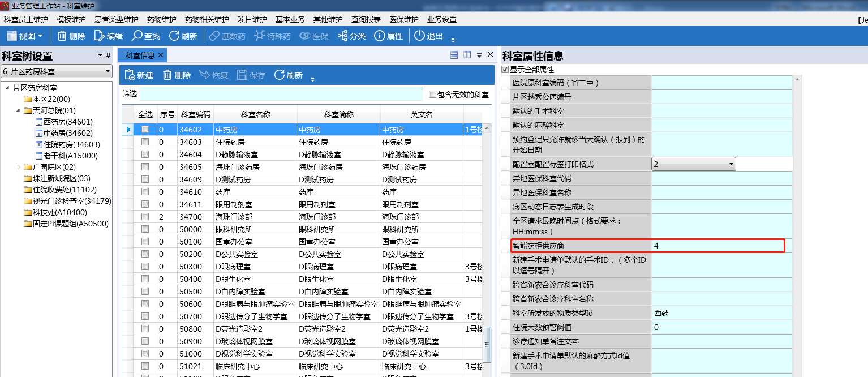Viewport: 868px width, 377px height.
Task: Click the vertical split layout icon
Action: coord(467,55)
